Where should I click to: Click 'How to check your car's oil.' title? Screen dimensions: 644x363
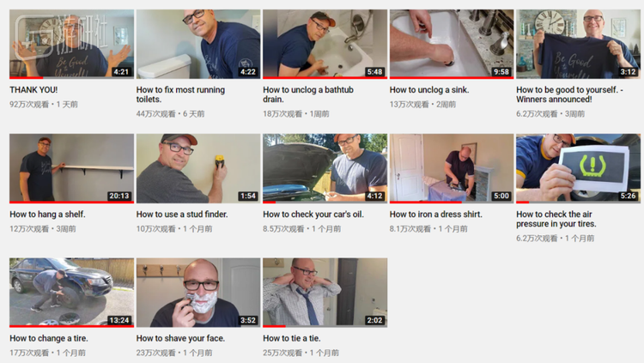pos(313,215)
